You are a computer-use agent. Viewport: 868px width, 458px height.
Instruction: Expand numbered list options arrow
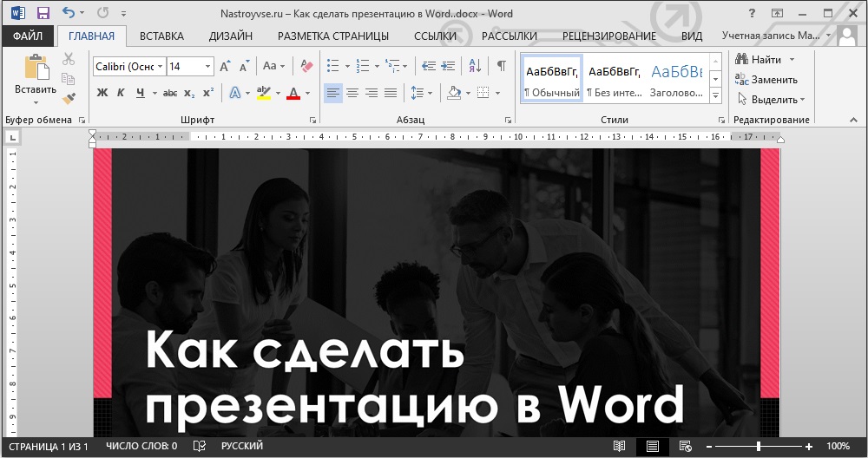pos(377,67)
